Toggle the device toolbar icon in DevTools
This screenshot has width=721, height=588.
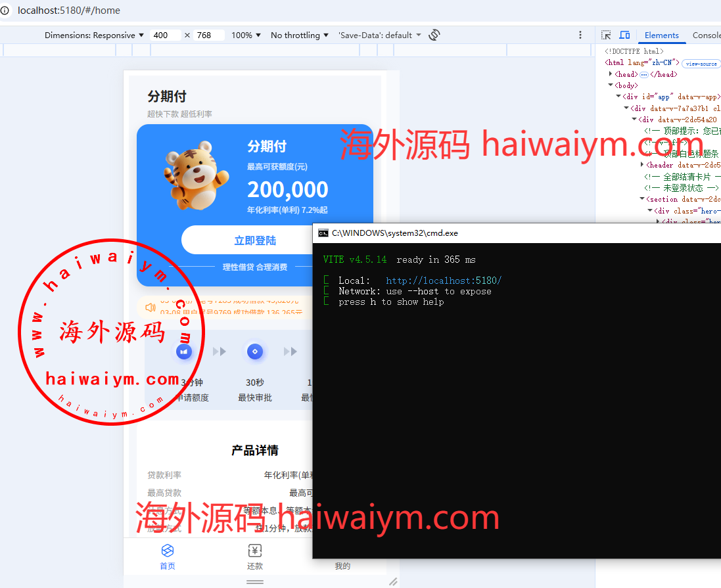pos(624,35)
